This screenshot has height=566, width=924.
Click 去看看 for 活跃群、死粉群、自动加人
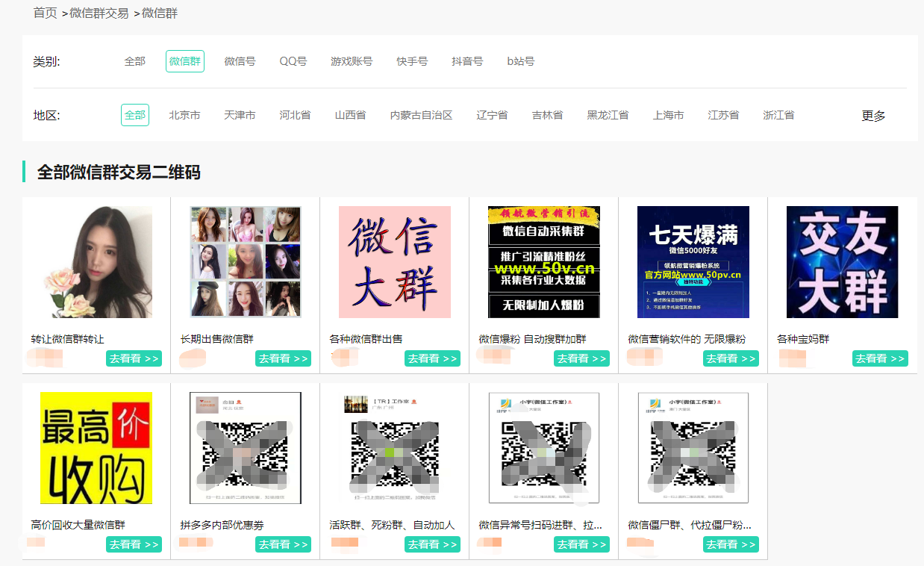coord(433,544)
